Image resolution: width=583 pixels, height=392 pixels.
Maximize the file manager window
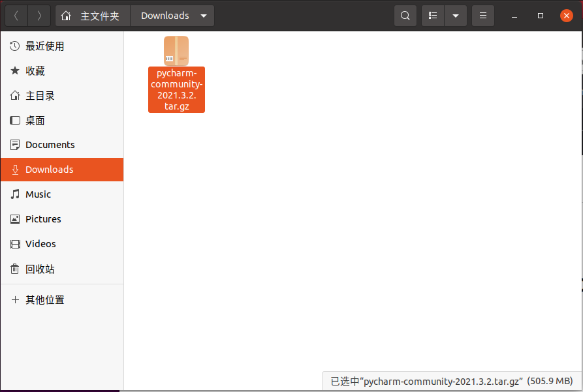(541, 16)
